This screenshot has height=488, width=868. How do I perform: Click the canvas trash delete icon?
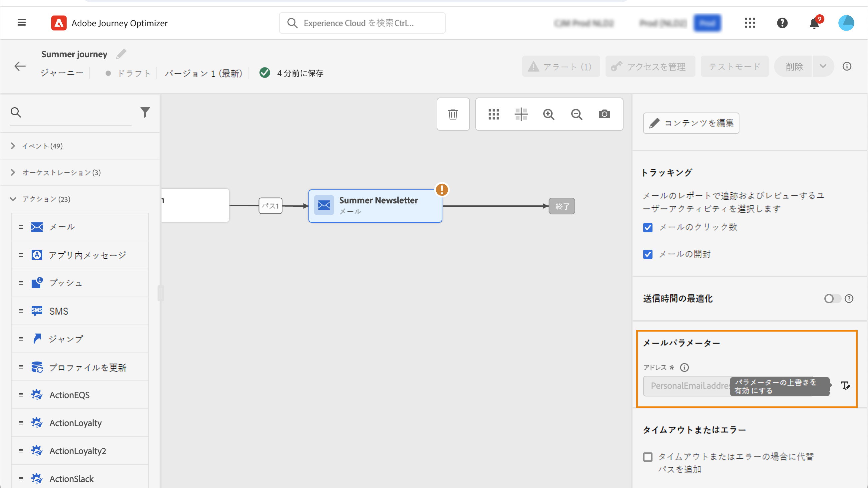pos(453,114)
